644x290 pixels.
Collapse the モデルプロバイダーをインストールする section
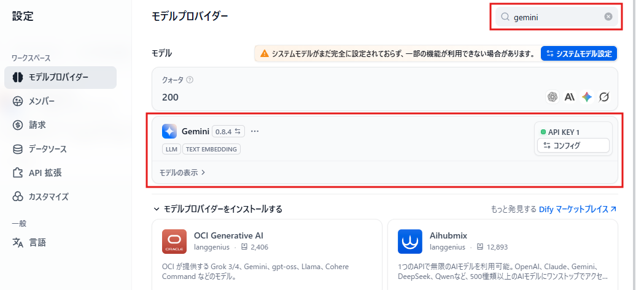218,209
